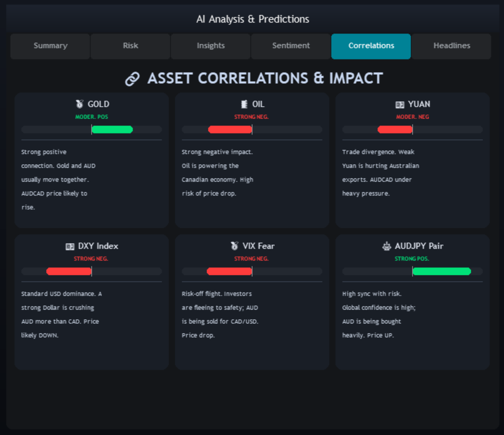This screenshot has height=435, width=504.
Task: Click the MODER. NEG label under YUAN
Action: point(412,117)
